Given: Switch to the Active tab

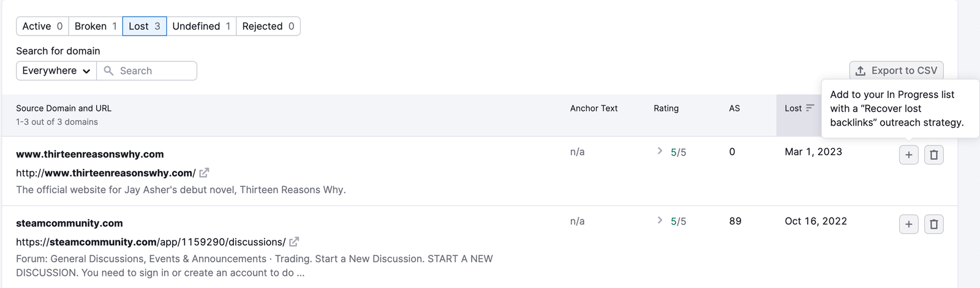Looking at the screenshot, I should pyautogui.click(x=42, y=26).
